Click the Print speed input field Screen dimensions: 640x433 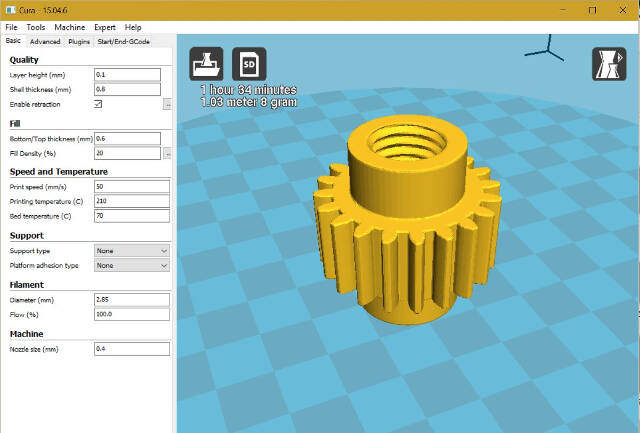(132, 187)
